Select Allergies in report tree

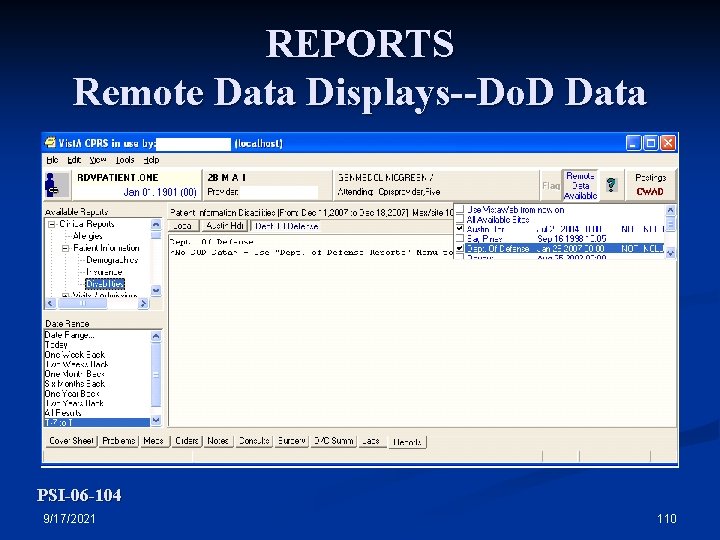click(x=88, y=236)
